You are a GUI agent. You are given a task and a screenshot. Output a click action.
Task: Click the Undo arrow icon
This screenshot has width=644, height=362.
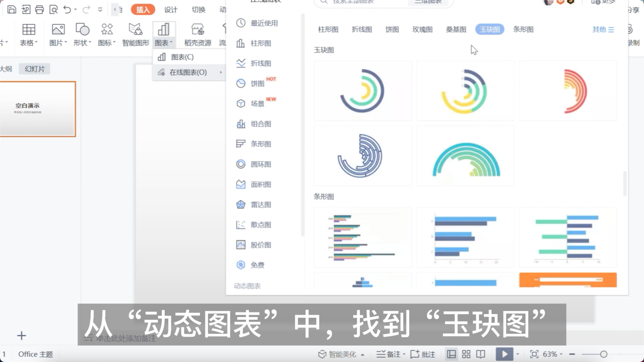point(67,9)
